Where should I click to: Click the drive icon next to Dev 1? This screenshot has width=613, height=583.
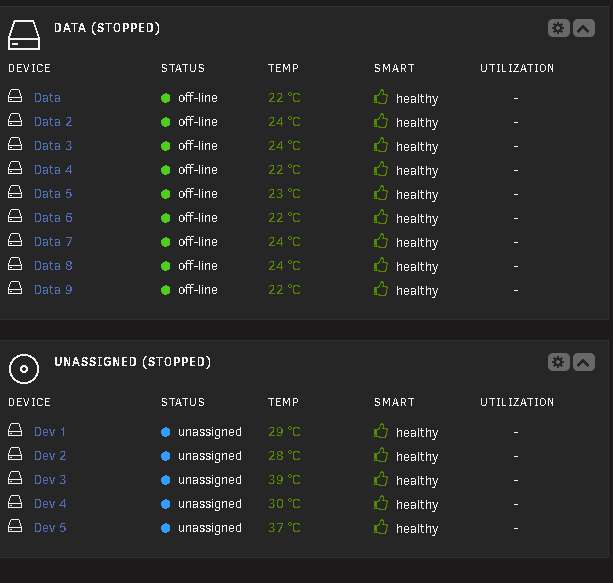click(15, 429)
